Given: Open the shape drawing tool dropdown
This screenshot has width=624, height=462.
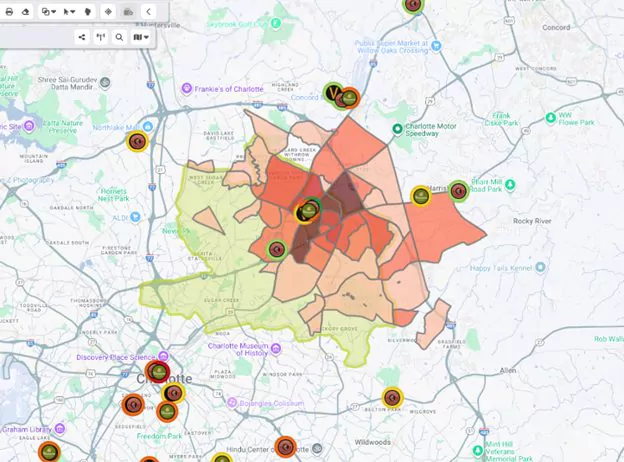Looking at the screenshot, I should coord(48,11).
